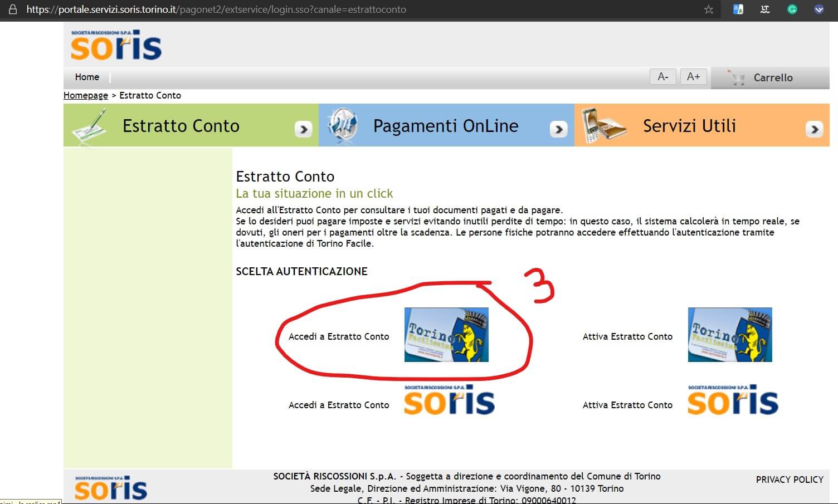The width and height of the screenshot is (838, 504).
Task: Switch to the Servizi Utili section
Action: point(689,126)
